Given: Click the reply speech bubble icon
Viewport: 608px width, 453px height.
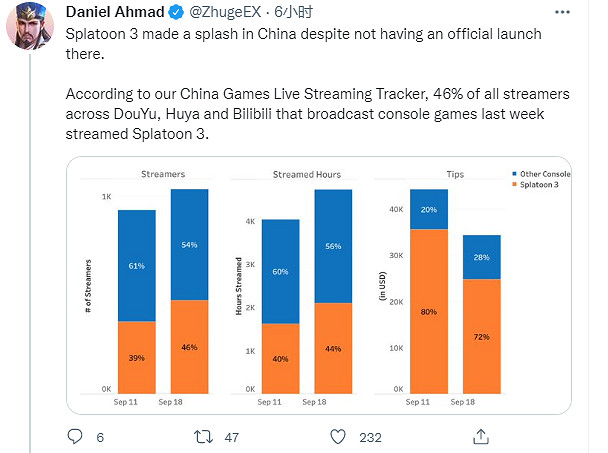Looking at the screenshot, I should 74,436.
